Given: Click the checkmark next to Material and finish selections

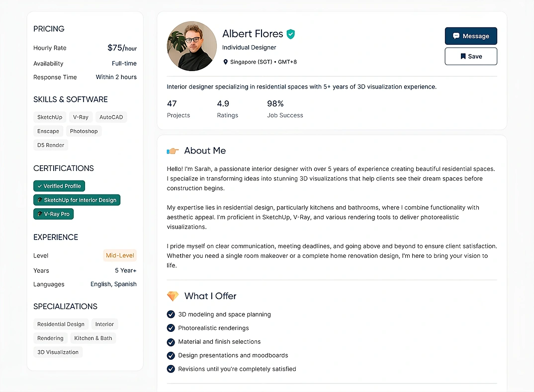Looking at the screenshot, I should (171, 342).
